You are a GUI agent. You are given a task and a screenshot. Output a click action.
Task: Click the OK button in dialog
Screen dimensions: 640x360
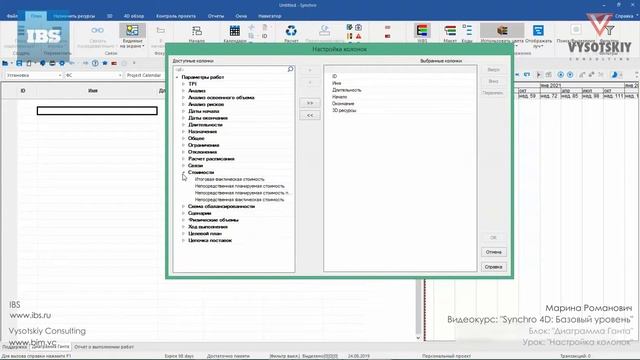point(493,238)
